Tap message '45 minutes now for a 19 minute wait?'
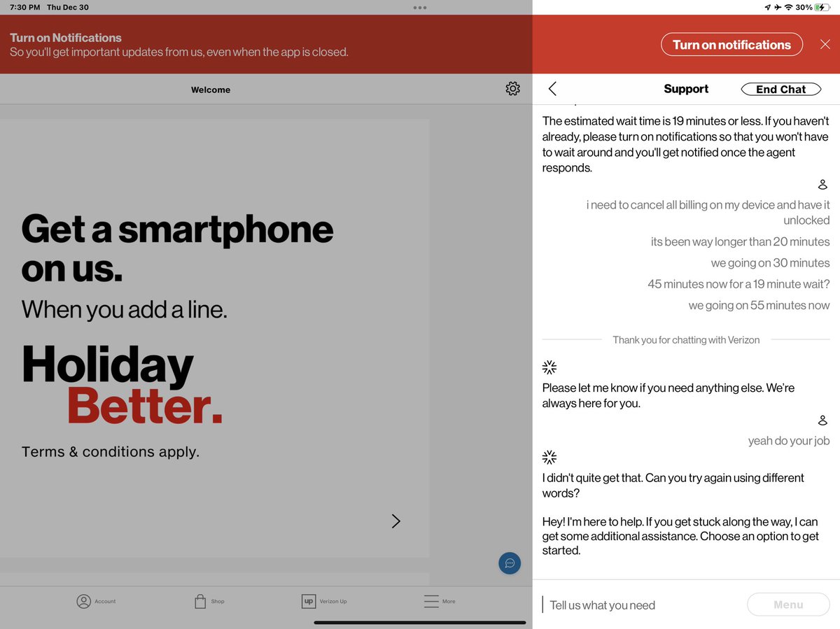The height and width of the screenshot is (629, 840). point(738,284)
